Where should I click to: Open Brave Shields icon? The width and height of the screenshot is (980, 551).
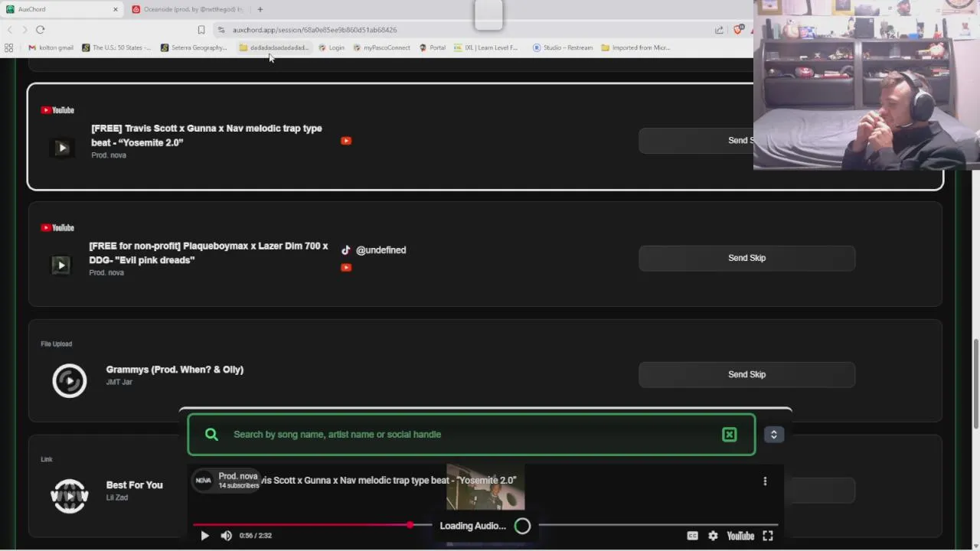click(738, 30)
